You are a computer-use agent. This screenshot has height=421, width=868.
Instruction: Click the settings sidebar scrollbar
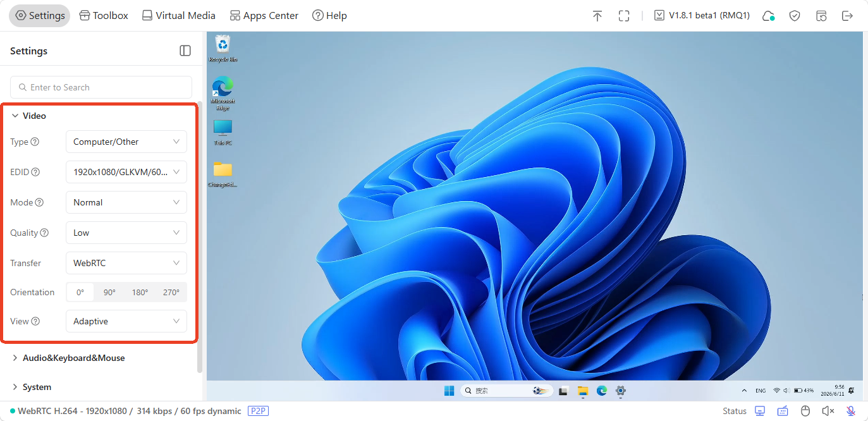pyautogui.click(x=200, y=237)
